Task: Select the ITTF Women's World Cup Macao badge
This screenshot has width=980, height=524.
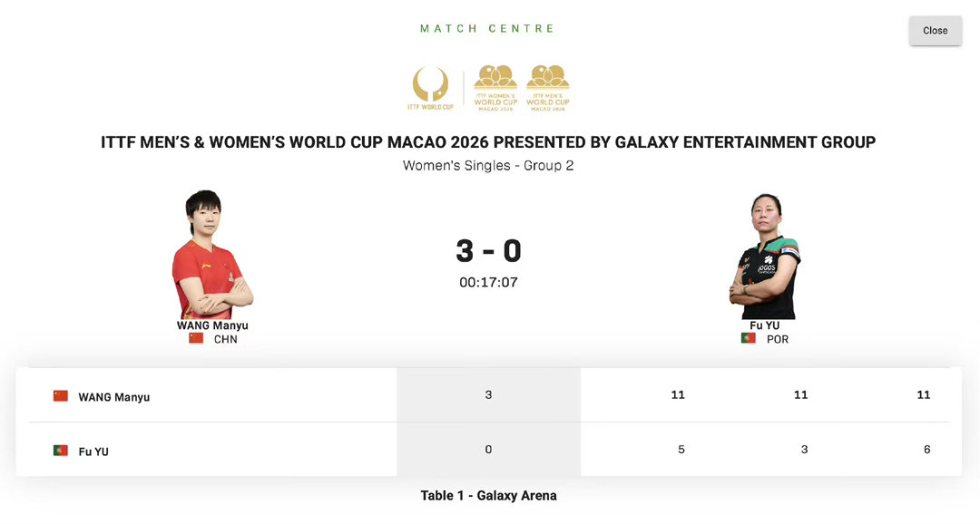Action: (495, 86)
